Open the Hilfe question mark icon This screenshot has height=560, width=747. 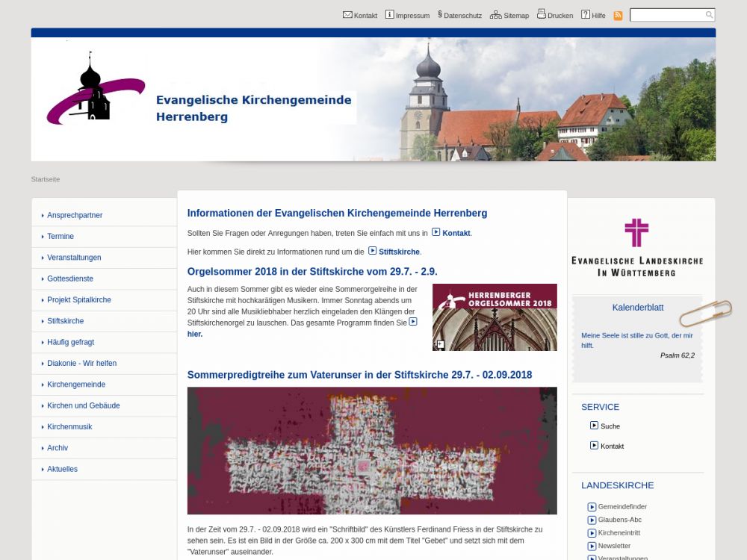[x=586, y=15]
